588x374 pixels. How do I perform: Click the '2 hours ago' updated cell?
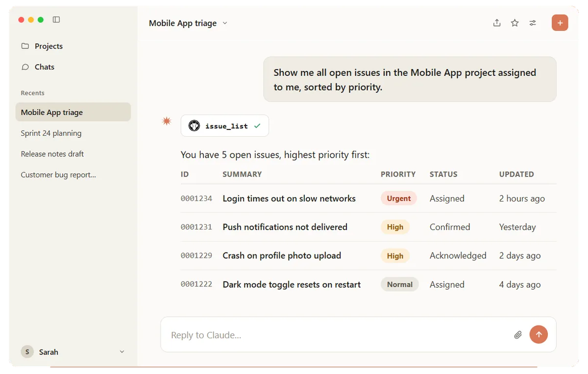522,199
